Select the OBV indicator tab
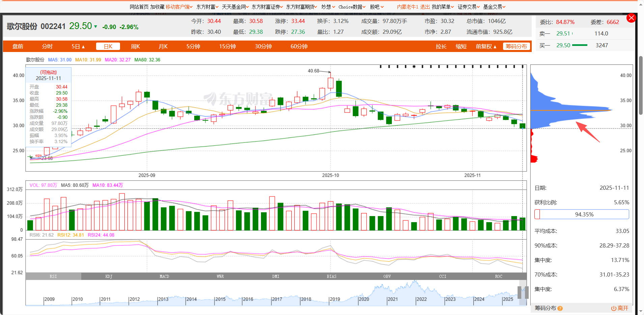The width and height of the screenshot is (644, 315). click(387, 277)
